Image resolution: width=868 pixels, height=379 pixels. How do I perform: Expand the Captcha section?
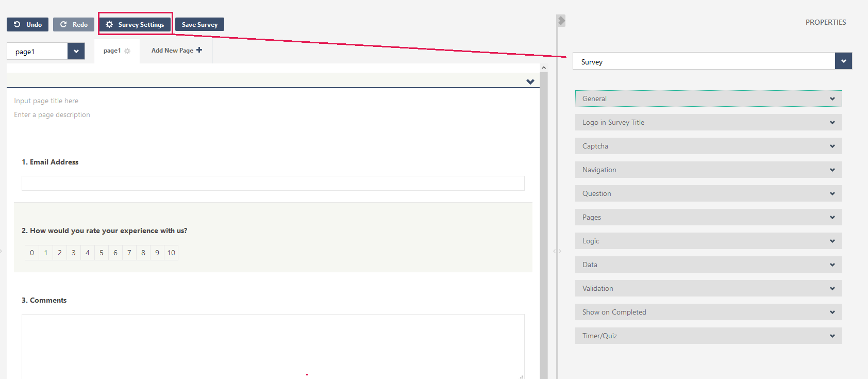click(x=709, y=146)
